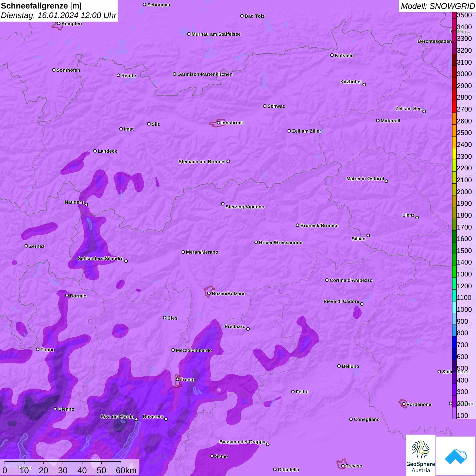Click the Modell: SNOWGRID label
Viewport: 476px width, 476px height.
(x=438, y=6)
